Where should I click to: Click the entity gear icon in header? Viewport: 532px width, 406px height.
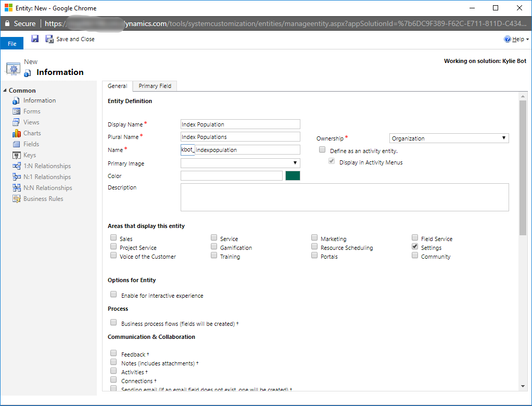tap(13, 69)
